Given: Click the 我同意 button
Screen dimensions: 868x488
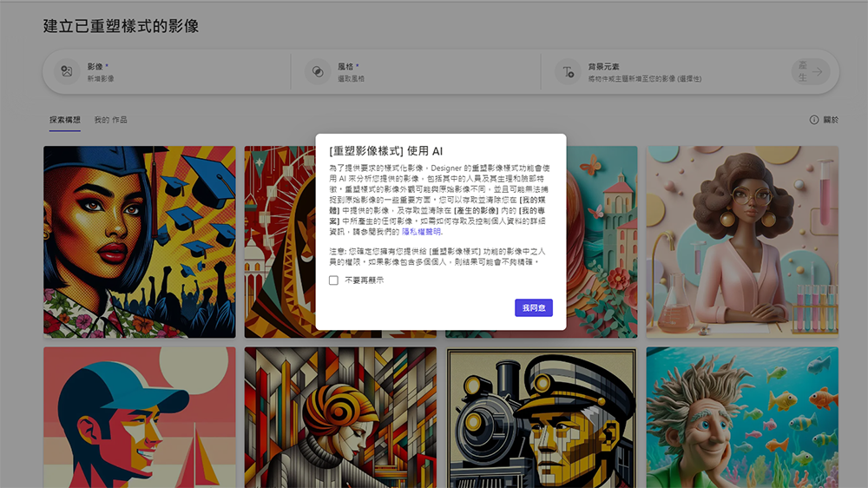Looking at the screenshot, I should point(534,308).
